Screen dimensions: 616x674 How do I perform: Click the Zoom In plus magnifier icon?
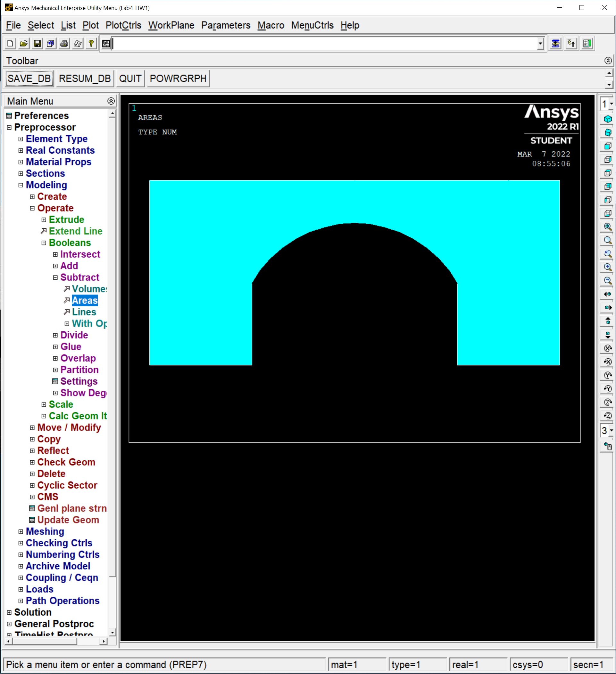608,267
